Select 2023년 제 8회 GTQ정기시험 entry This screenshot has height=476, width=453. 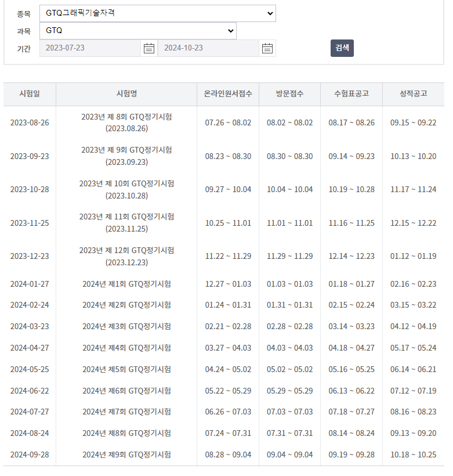126,122
